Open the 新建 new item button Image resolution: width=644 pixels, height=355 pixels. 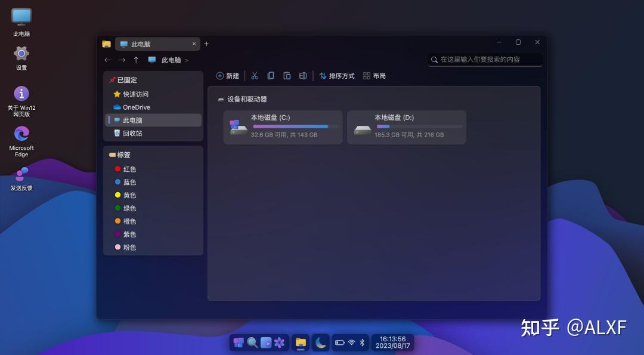point(228,76)
